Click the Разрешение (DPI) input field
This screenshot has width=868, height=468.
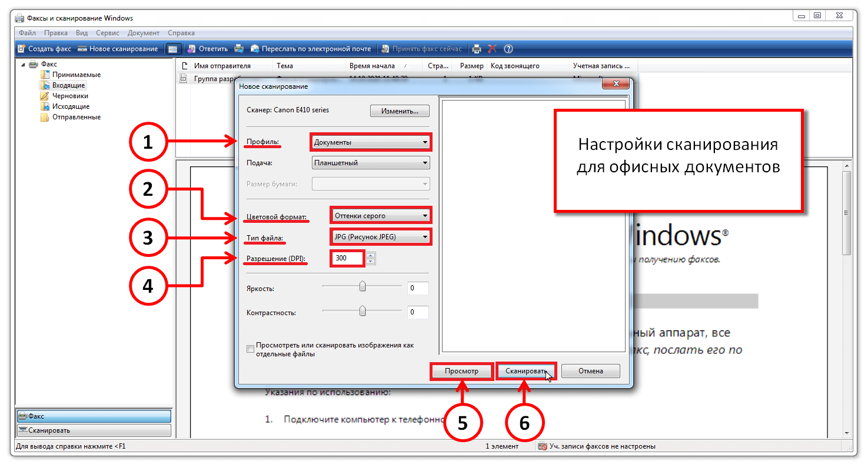(x=348, y=258)
